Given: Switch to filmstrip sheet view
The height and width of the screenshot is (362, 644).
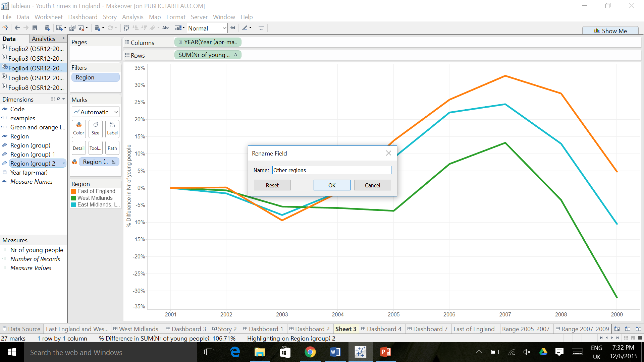Looking at the screenshot, I should coord(633,338).
